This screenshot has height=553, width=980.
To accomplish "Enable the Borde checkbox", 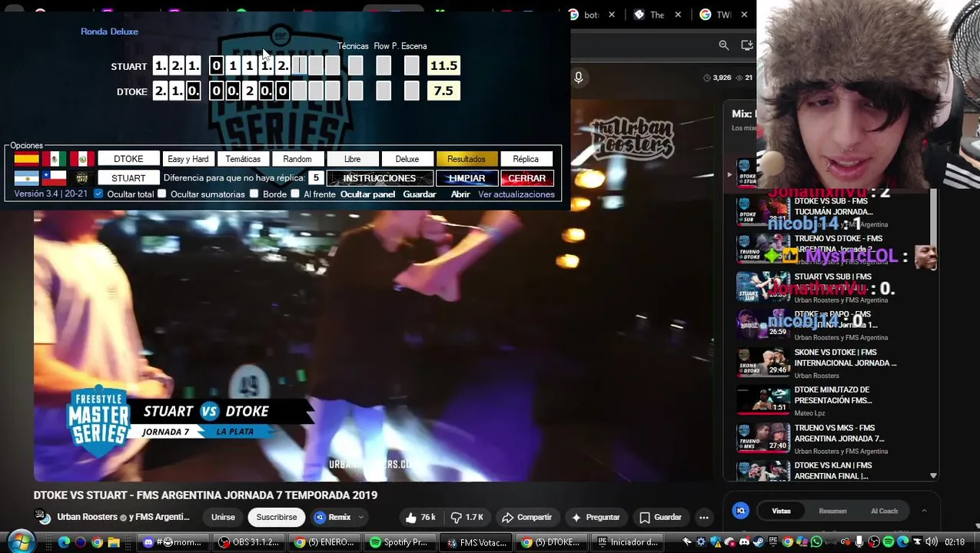I will (254, 194).
